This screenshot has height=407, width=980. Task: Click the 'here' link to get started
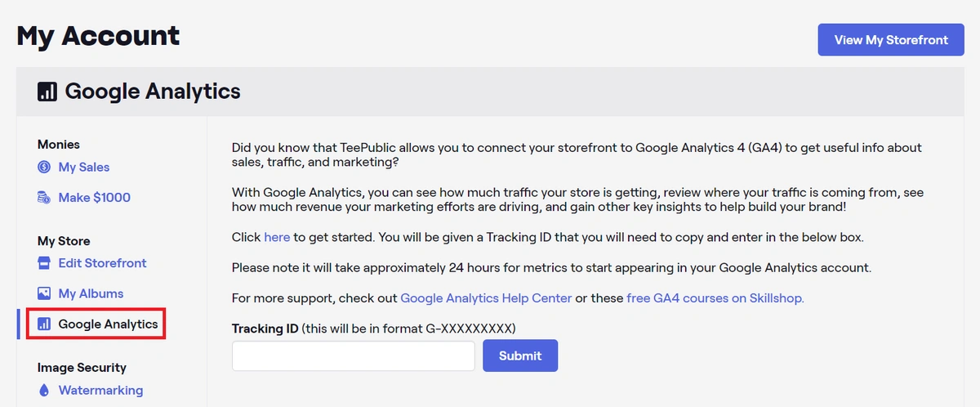tap(277, 237)
